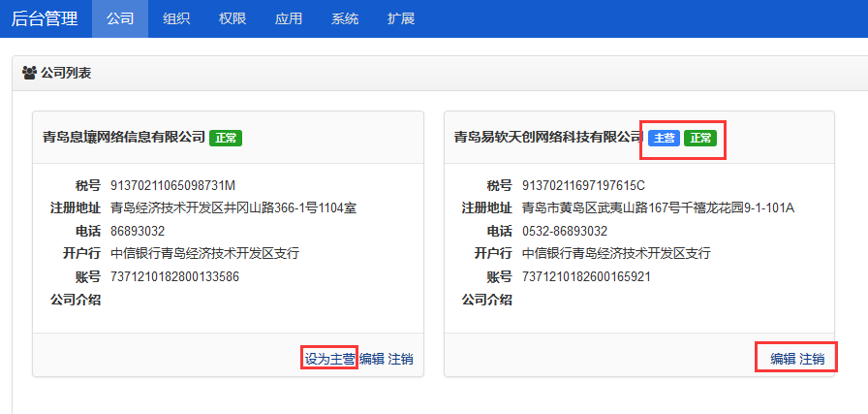Viewport: 868px width, 414px height.
Task: Click address 青岛市黄岛区武夷山路167号千禧龙花园9-1-101A
Action: point(658,208)
